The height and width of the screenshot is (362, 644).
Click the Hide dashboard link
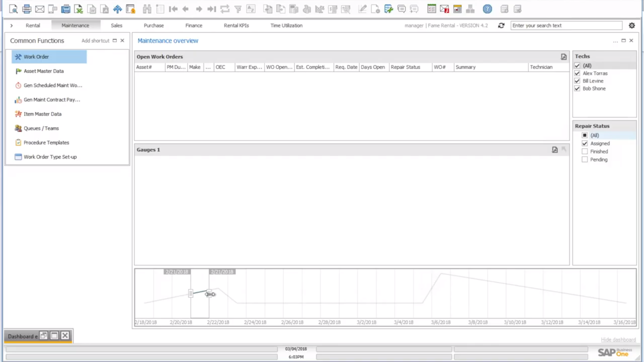point(618,340)
